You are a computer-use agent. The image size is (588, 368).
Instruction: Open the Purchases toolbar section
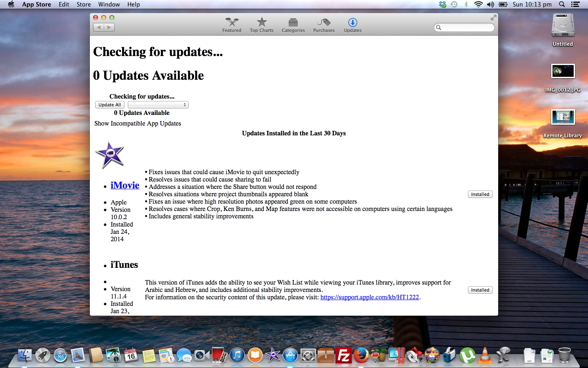point(324,25)
